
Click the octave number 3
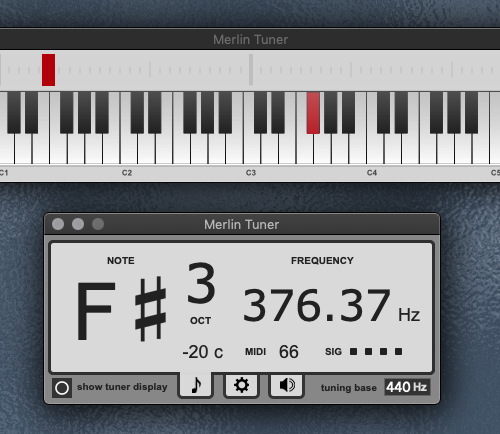pos(201,283)
